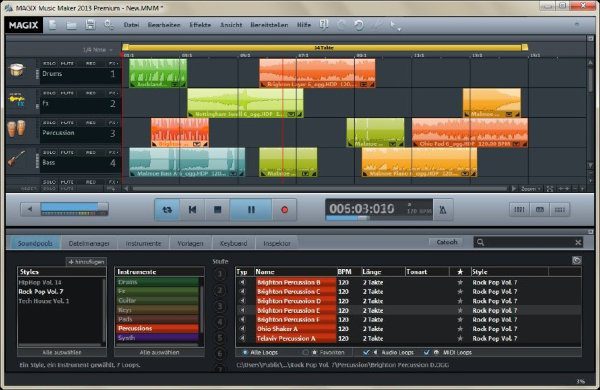Screen dimensions: 600x390
Task: Open the context help icon in toolbar
Action: [324, 25]
